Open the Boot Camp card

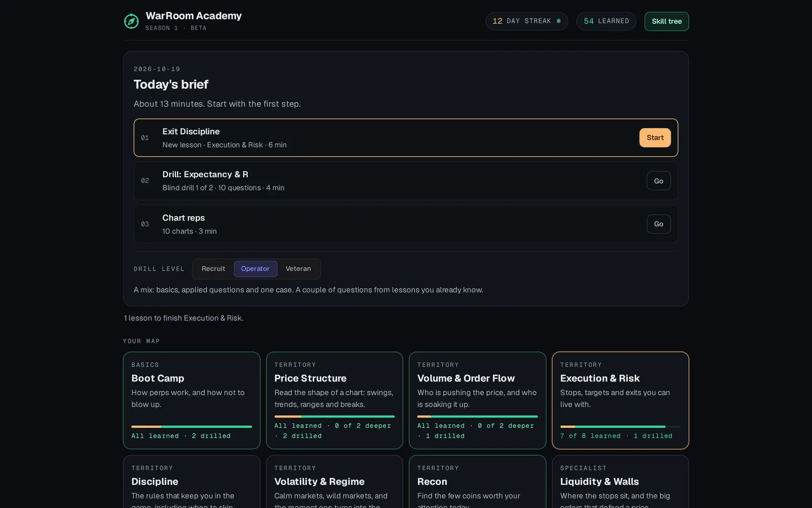(191, 400)
